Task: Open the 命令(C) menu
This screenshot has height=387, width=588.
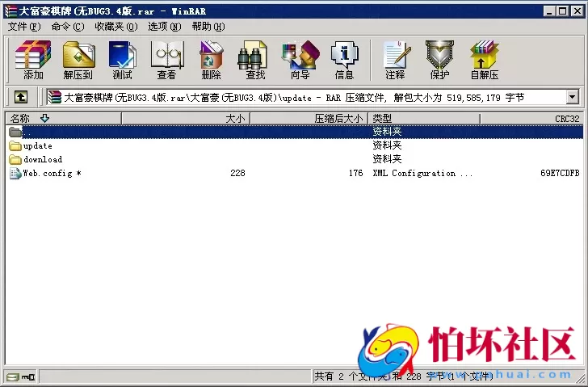Action: point(68,27)
